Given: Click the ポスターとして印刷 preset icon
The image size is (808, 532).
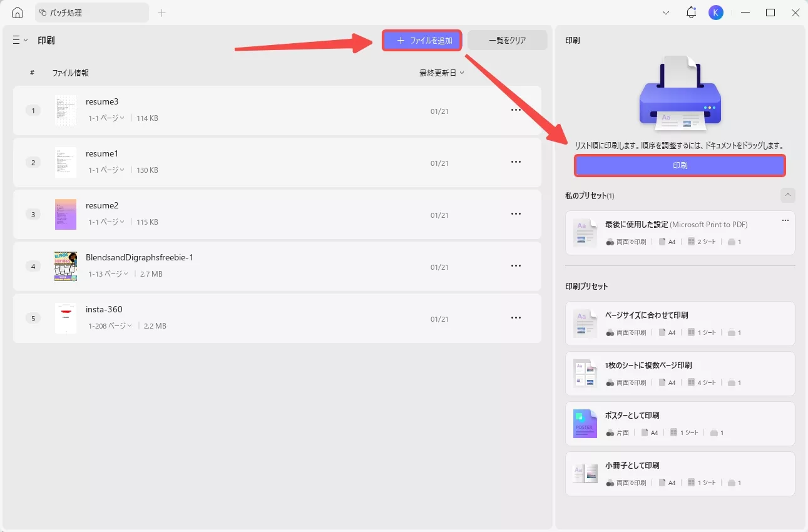Looking at the screenshot, I should (x=585, y=424).
